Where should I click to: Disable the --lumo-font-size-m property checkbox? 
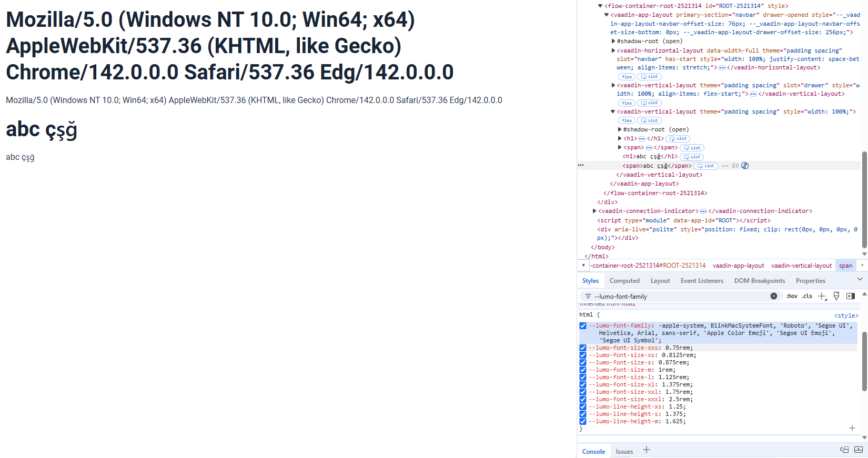point(583,370)
